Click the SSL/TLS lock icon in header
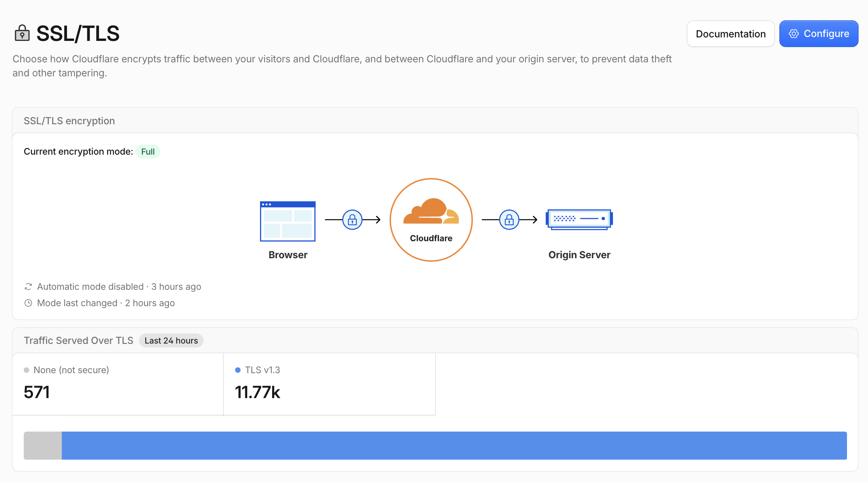This screenshot has height=483, width=868. click(x=22, y=33)
